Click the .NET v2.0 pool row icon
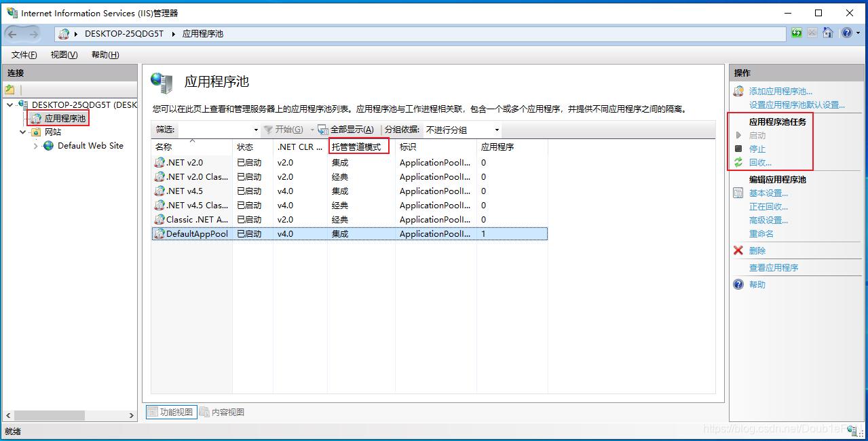868x441 pixels. coord(159,163)
